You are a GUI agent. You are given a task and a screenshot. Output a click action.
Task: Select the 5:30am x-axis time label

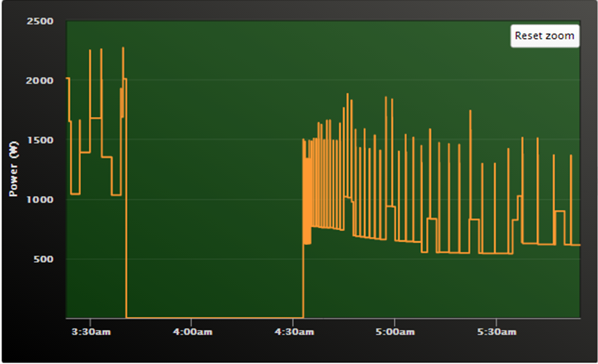pyautogui.click(x=496, y=331)
